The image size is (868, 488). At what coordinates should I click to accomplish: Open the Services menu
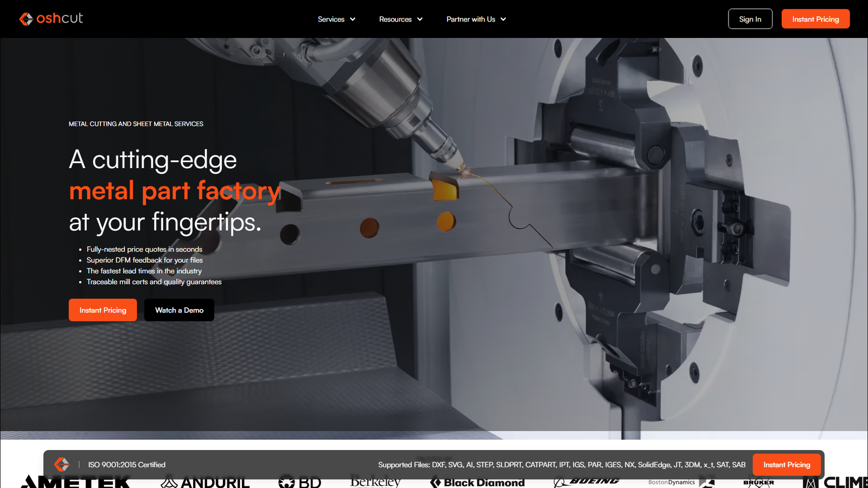coord(331,19)
